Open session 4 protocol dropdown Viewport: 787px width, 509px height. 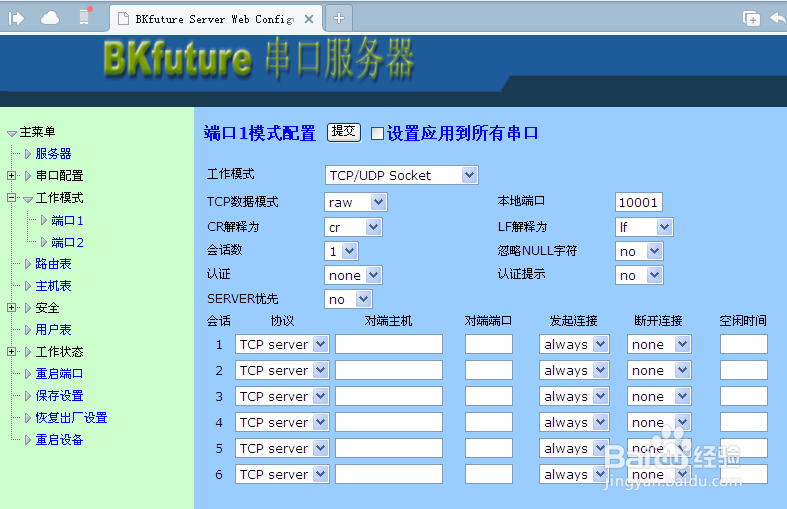coord(282,422)
